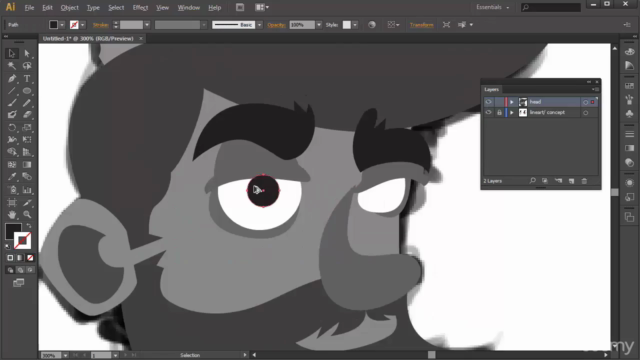640x360 pixels.
Task: Select the Ellipse tool
Action: coord(27,91)
